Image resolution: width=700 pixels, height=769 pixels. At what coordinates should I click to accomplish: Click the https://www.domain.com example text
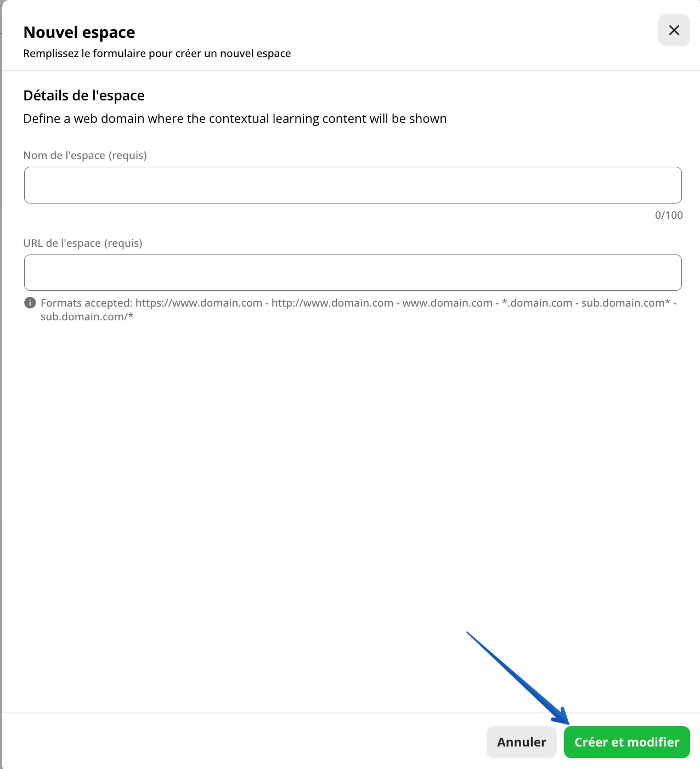tap(199, 303)
